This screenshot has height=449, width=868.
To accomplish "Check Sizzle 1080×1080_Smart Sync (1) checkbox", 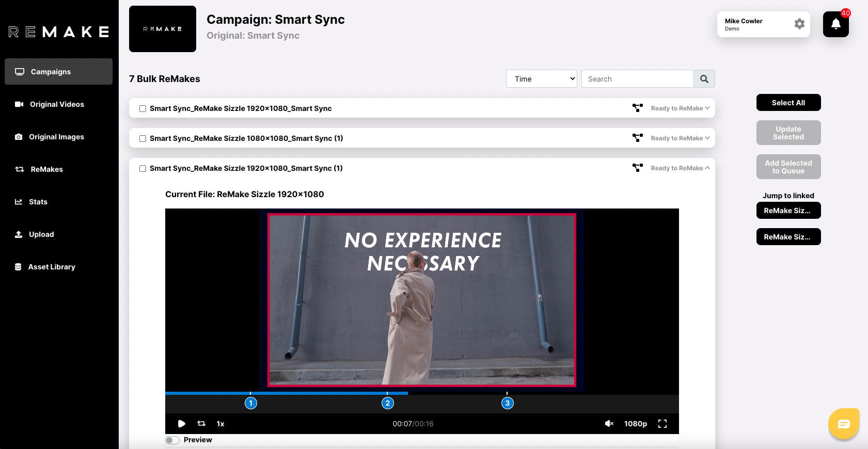I will point(143,138).
